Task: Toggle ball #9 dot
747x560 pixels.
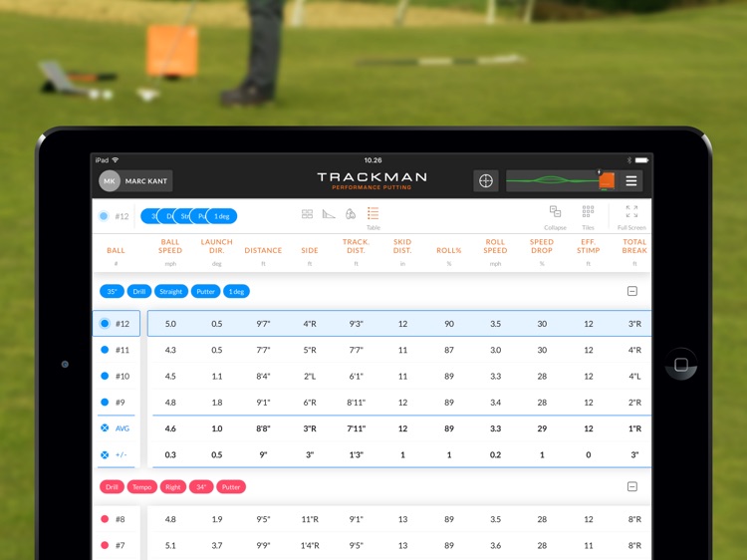Action: coord(105,402)
